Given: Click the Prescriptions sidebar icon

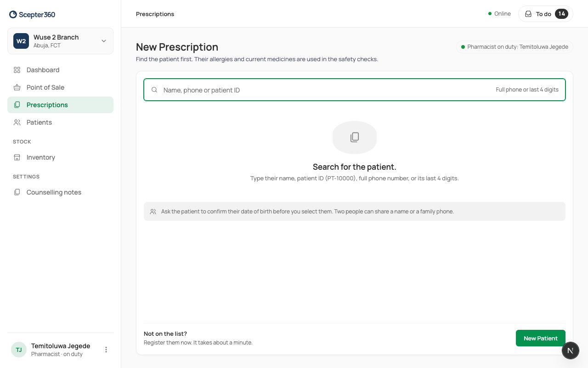Looking at the screenshot, I should click(17, 105).
